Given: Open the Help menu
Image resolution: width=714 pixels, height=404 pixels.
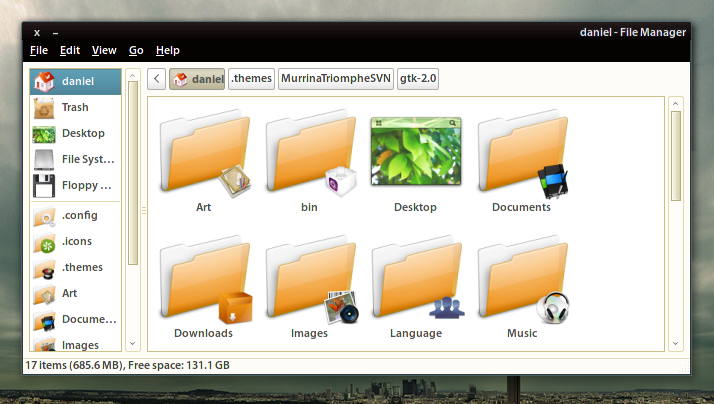Looking at the screenshot, I should click(x=168, y=51).
